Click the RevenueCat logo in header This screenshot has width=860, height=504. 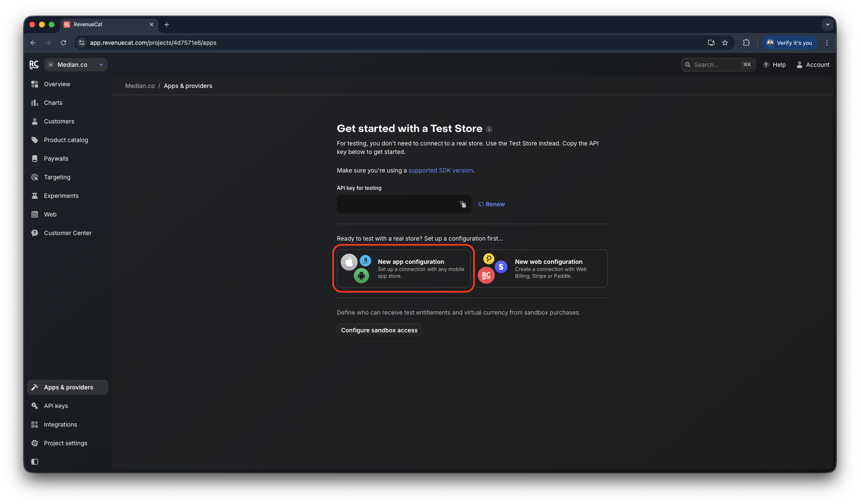click(34, 65)
